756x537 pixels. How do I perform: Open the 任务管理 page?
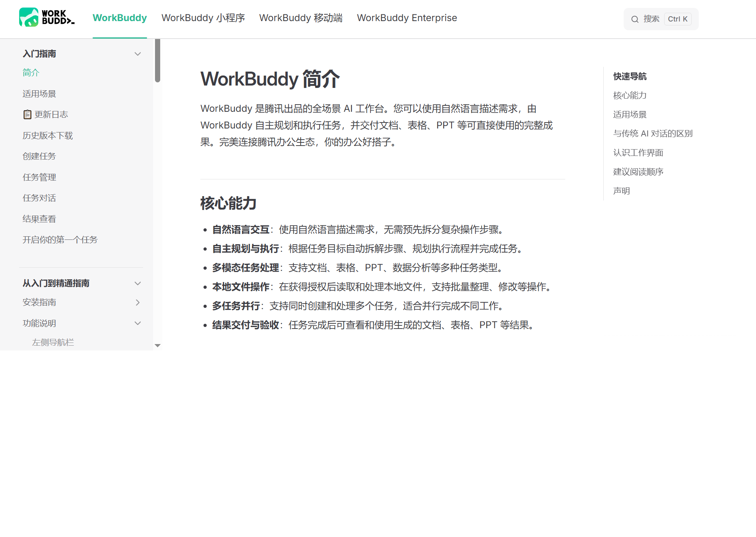point(39,177)
